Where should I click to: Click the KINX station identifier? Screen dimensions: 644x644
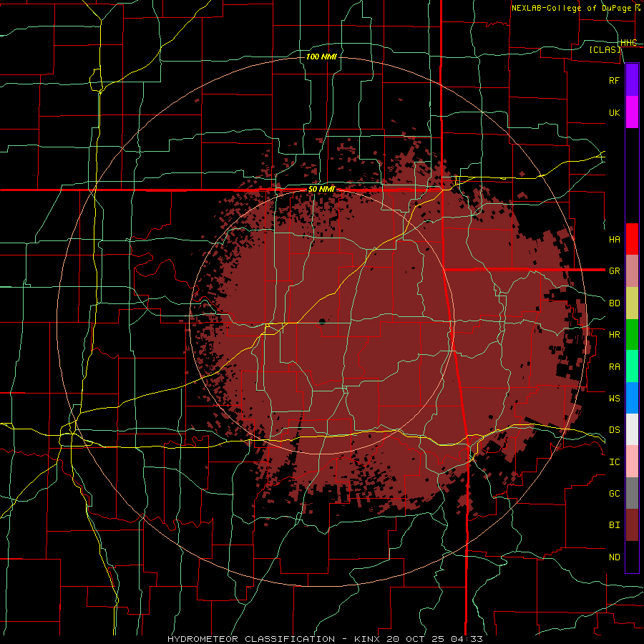367,639
